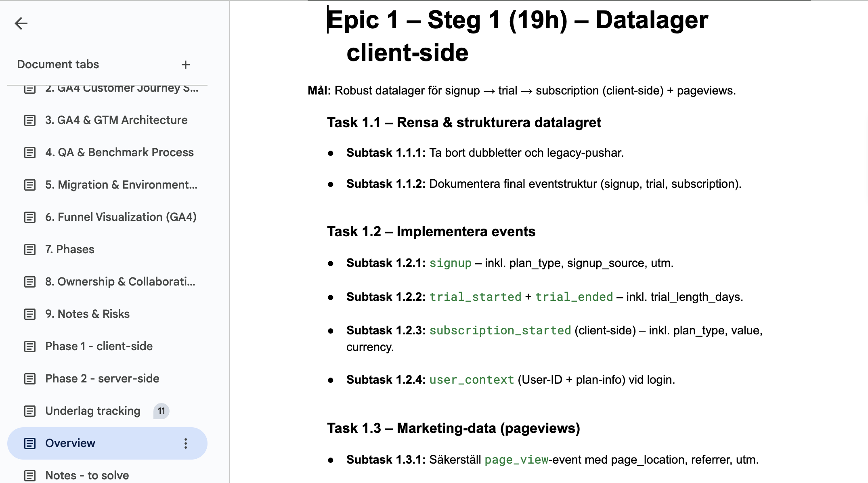Screen dimensions: 868x483
Task: Open the 3. GA4 & GTM Architecture tab
Action: [x=116, y=120]
